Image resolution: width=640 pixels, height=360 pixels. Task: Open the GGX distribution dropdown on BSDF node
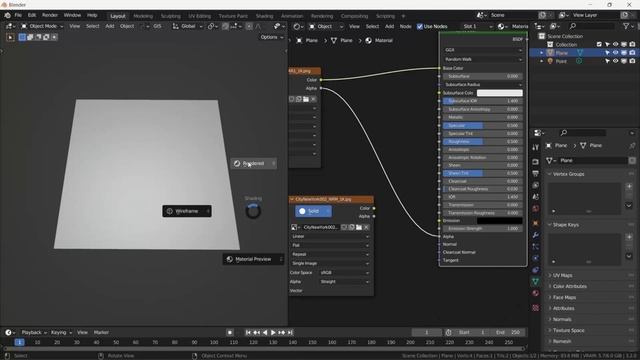click(x=483, y=50)
